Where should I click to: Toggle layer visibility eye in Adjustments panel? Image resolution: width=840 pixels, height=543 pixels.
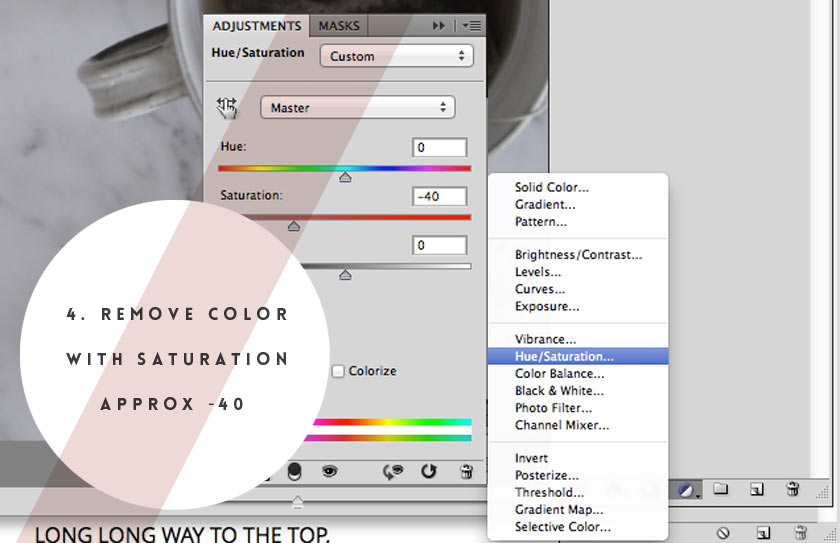[x=329, y=471]
